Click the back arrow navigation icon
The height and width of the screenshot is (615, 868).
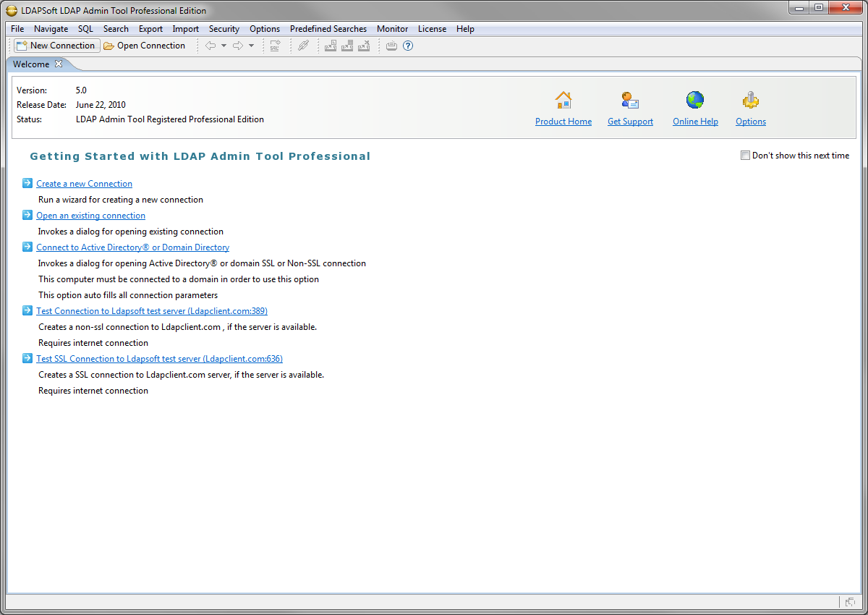point(210,46)
